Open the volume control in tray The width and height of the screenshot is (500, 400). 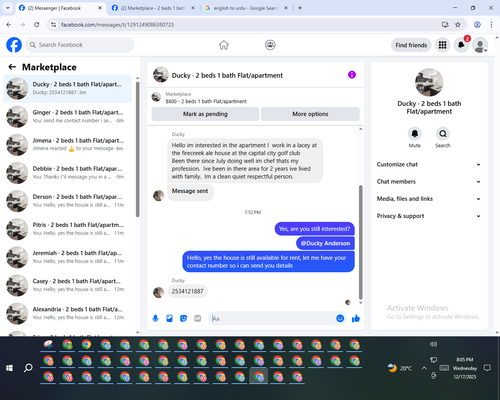pos(433,344)
